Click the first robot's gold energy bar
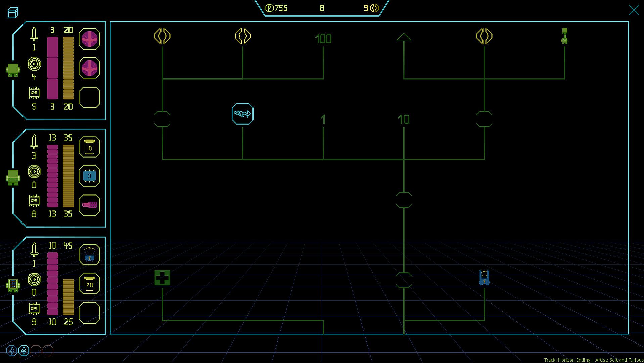This screenshot has height=363, width=644. [x=68, y=68]
